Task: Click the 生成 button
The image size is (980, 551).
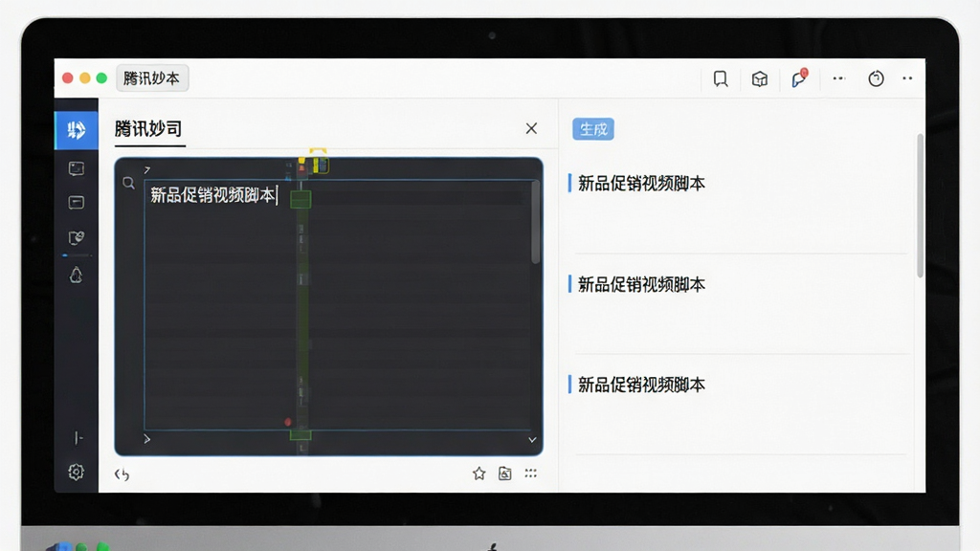Action: tap(593, 129)
